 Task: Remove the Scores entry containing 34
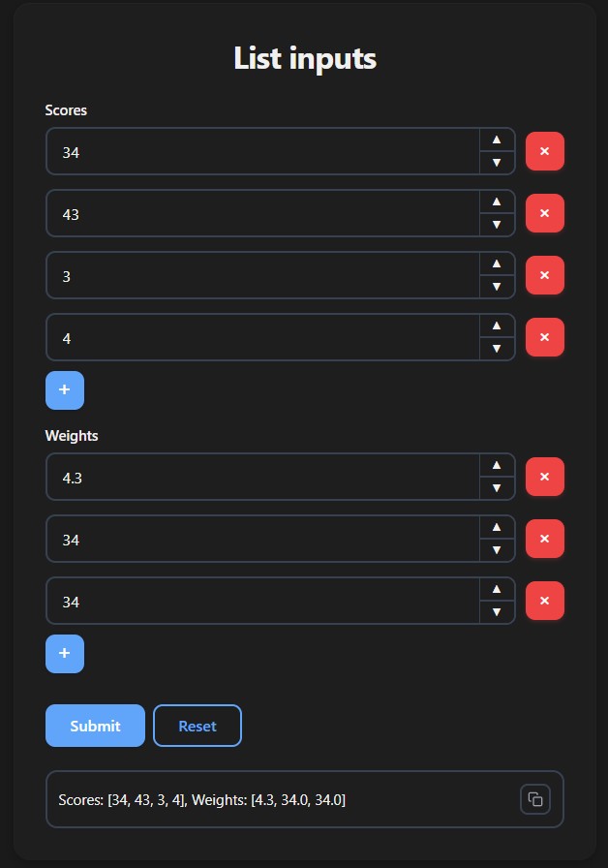[x=544, y=151]
